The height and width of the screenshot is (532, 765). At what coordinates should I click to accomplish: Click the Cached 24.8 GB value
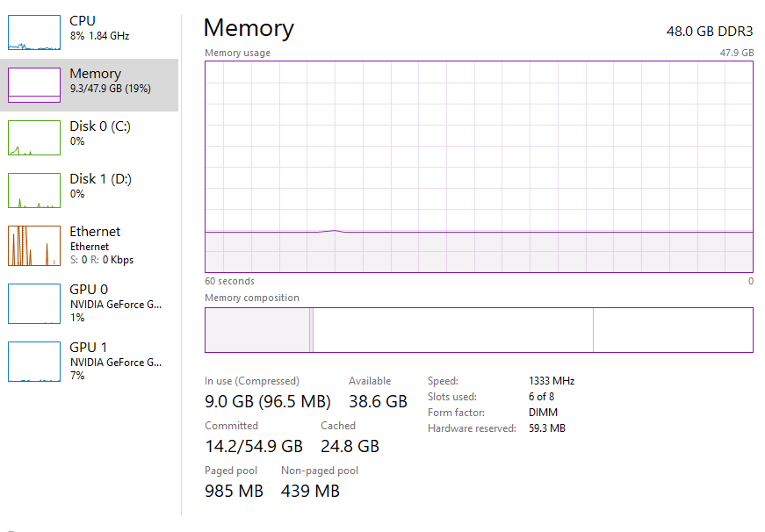pyautogui.click(x=350, y=446)
